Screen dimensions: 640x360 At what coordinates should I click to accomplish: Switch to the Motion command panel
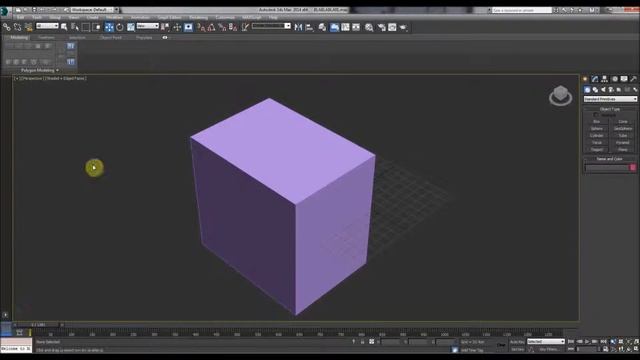click(614, 79)
